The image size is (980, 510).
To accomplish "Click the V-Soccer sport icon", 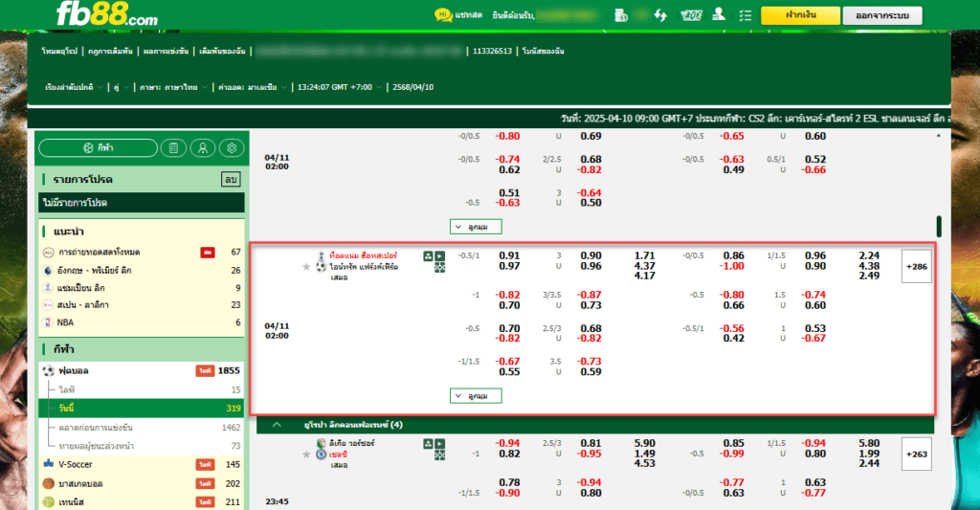I will click(x=48, y=464).
